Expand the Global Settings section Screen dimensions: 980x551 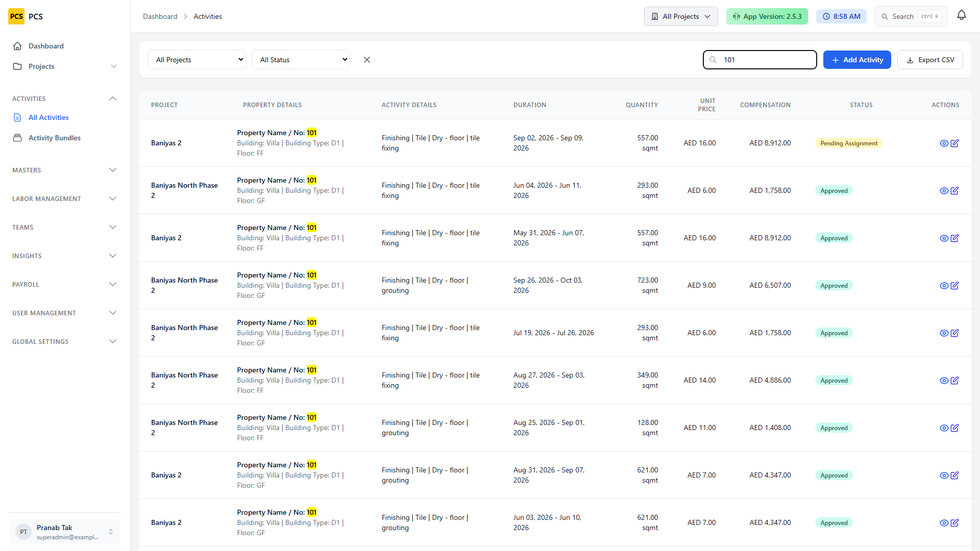coord(65,341)
